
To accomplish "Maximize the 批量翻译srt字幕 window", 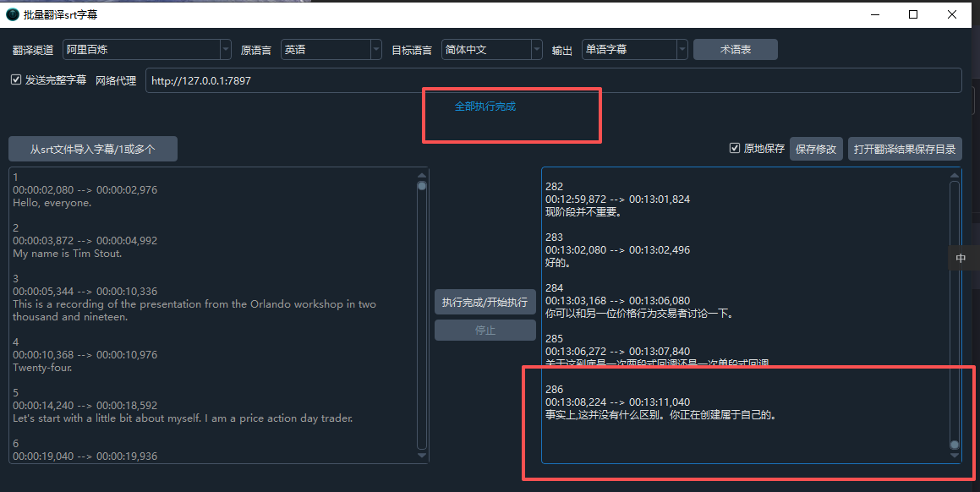I will pyautogui.click(x=913, y=14).
